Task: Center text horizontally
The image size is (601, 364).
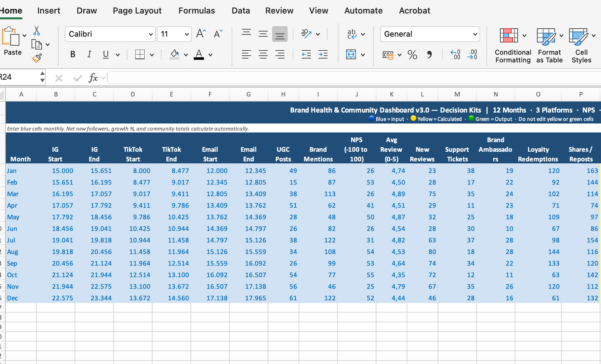Action: coord(263,54)
